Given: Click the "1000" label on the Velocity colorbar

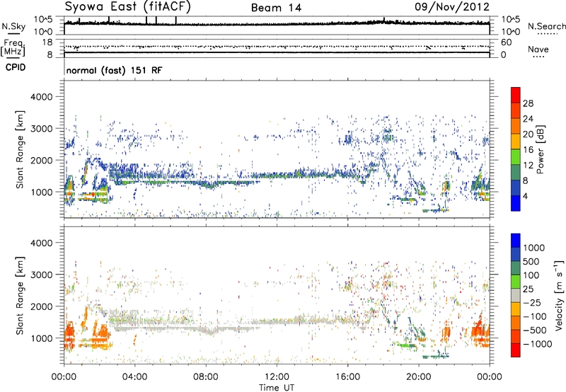Looking at the screenshot, I should [x=534, y=248].
